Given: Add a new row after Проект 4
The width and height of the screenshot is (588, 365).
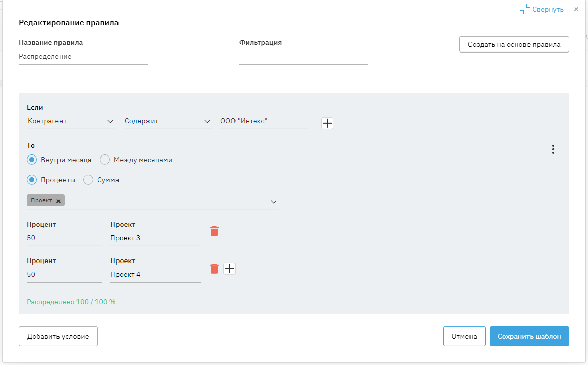Looking at the screenshot, I should point(229,269).
